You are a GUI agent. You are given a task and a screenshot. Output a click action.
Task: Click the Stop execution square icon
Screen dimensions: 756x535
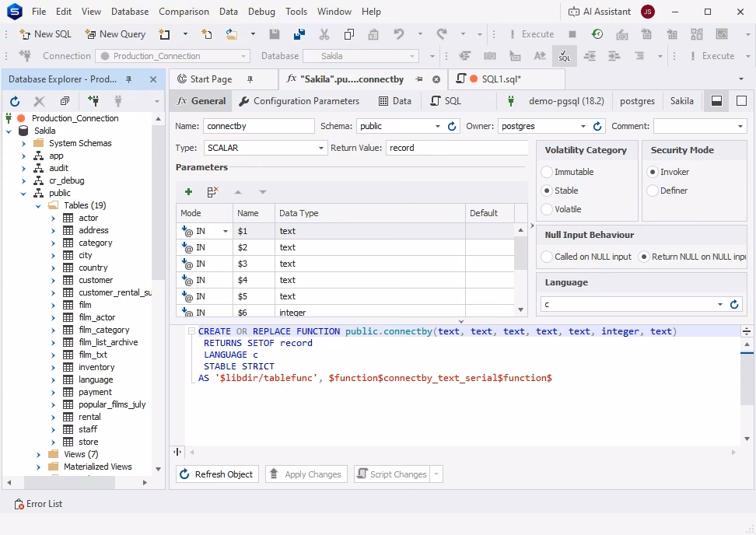pos(572,34)
